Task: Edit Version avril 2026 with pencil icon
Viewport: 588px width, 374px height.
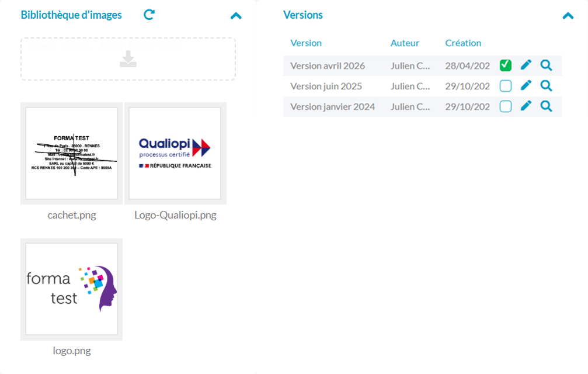Action: click(x=526, y=65)
